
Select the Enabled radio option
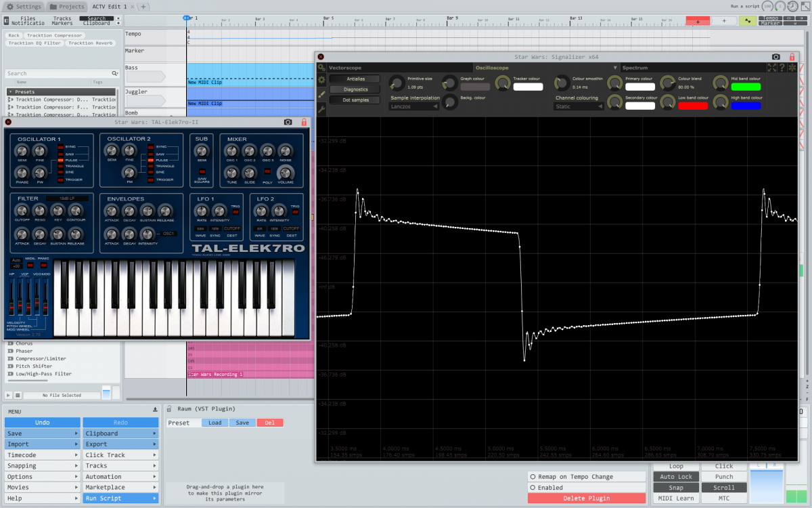coord(533,488)
